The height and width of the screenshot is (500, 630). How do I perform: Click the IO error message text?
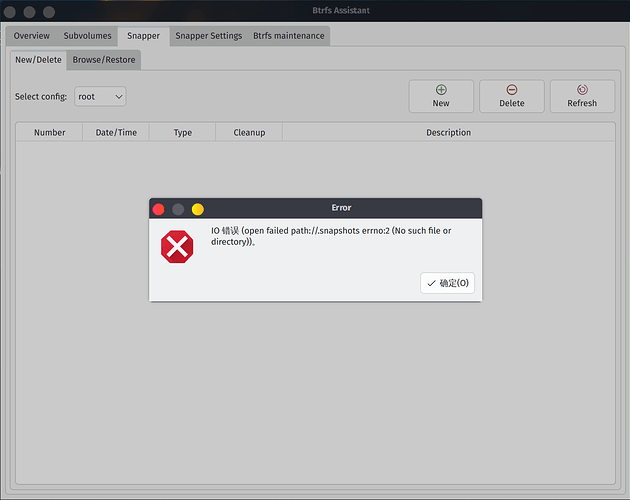click(331, 236)
